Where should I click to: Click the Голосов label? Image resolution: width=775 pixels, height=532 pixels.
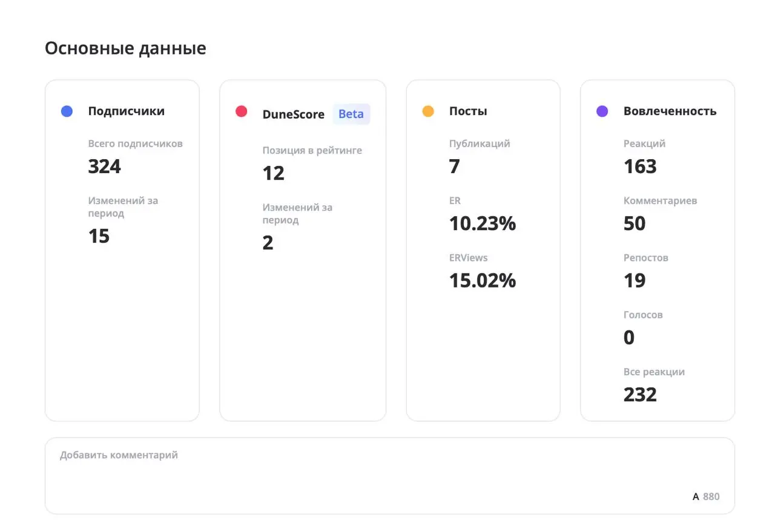(x=643, y=315)
